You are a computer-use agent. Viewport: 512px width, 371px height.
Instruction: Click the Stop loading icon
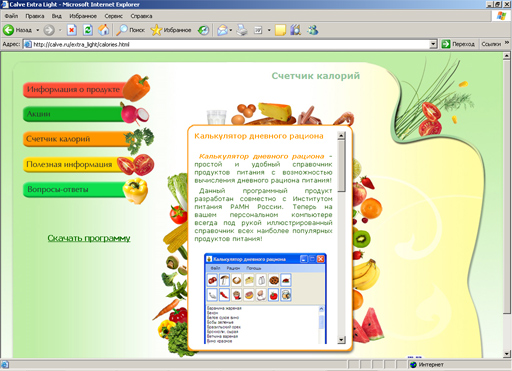(71, 30)
